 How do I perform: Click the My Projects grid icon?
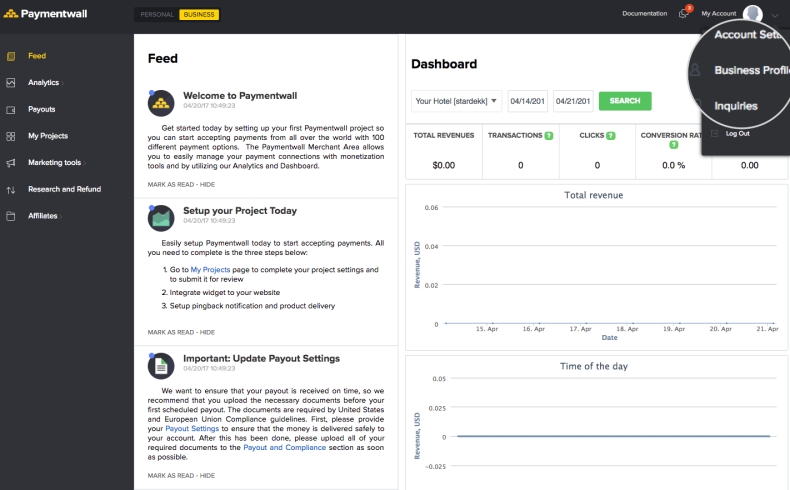pos(10,136)
